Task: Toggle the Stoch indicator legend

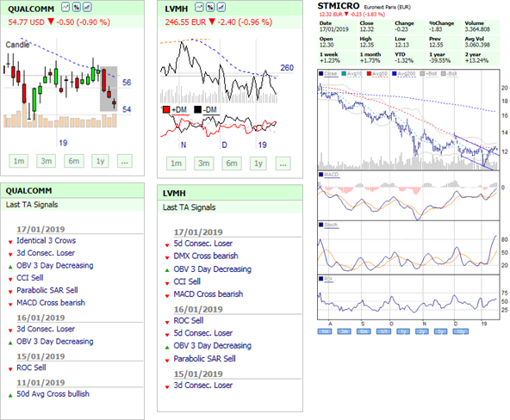Action: pyautogui.click(x=328, y=225)
